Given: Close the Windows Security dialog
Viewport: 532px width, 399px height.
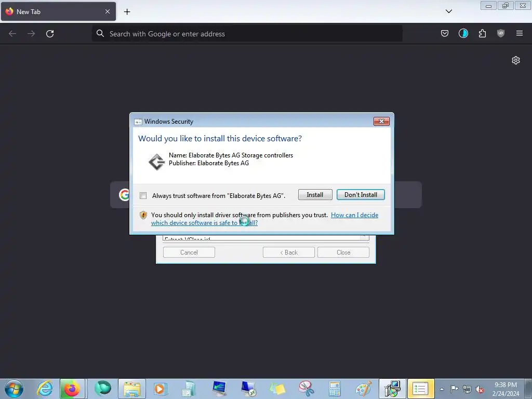Looking at the screenshot, I should click(381, 121).
